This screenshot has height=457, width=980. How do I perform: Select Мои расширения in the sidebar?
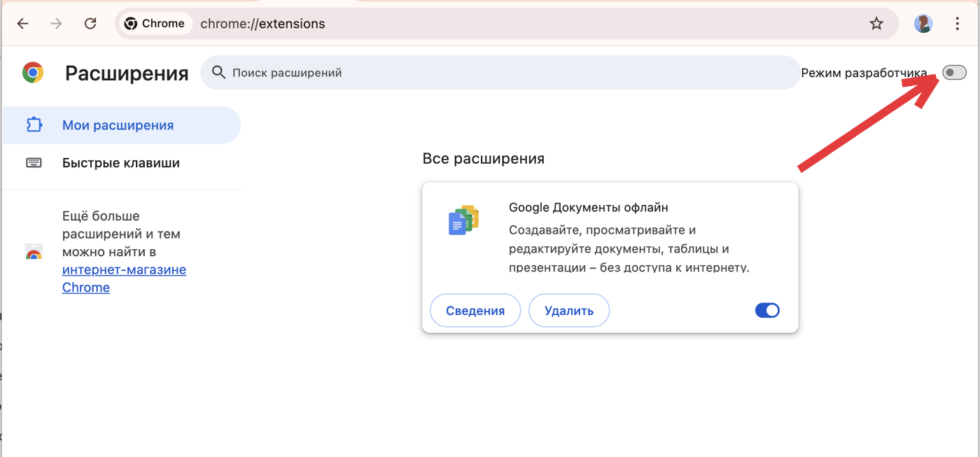point(120,125)
